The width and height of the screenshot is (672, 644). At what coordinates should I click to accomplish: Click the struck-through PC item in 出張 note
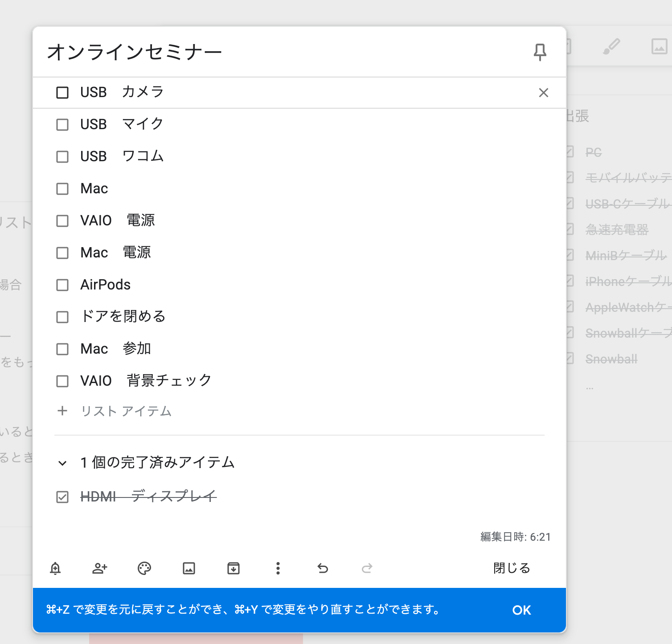[x=594, y=153]
